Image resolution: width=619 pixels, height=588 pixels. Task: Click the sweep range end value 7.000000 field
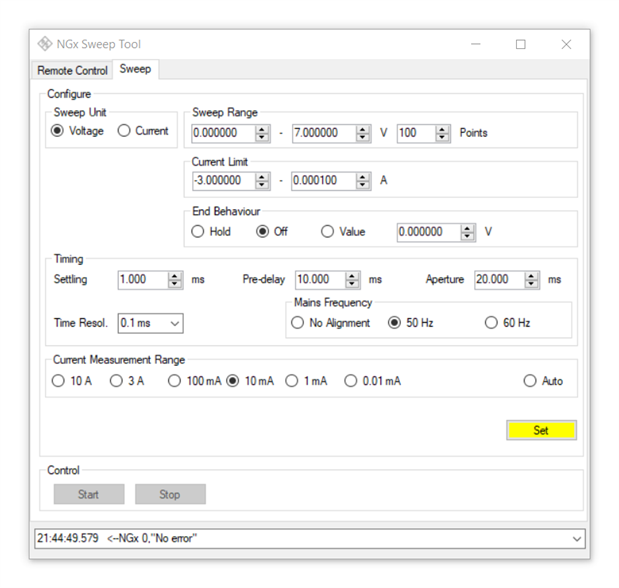324,133
